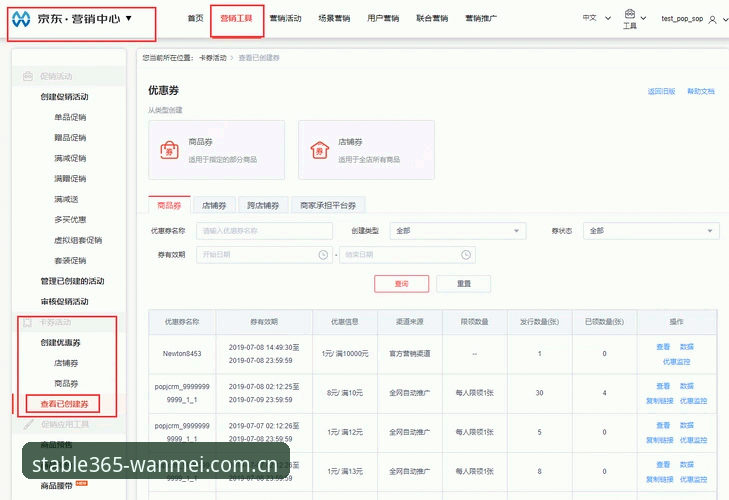Viewport: 729px width, 500px height.
Task: Click the user avatar icon by test_pop_sop
Action: (712, 20)
